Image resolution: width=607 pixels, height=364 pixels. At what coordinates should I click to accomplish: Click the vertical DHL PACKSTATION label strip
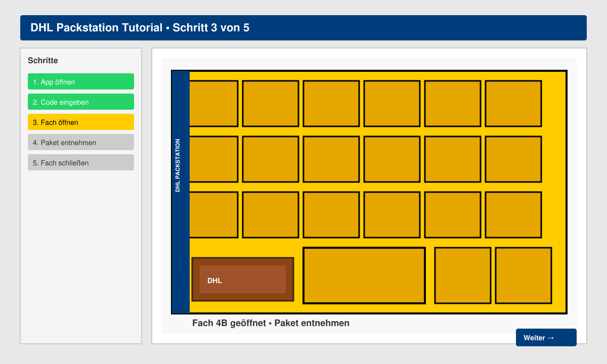pos(181,192)
